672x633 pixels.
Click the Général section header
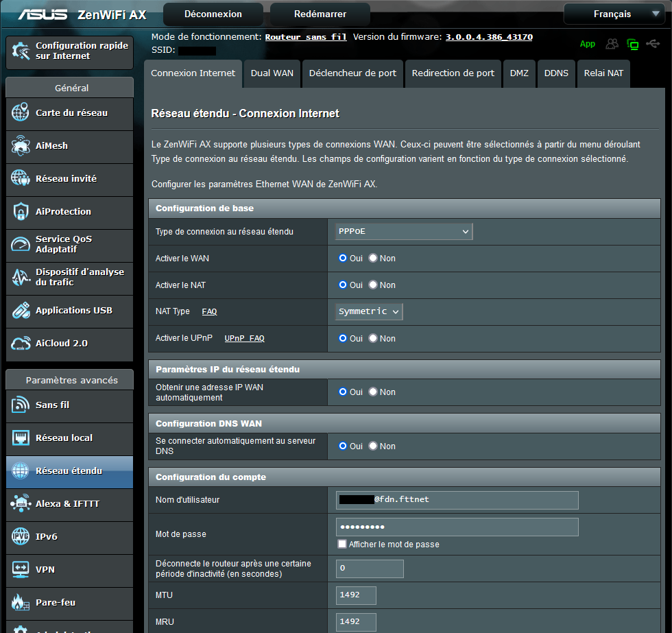click(69, 88)
